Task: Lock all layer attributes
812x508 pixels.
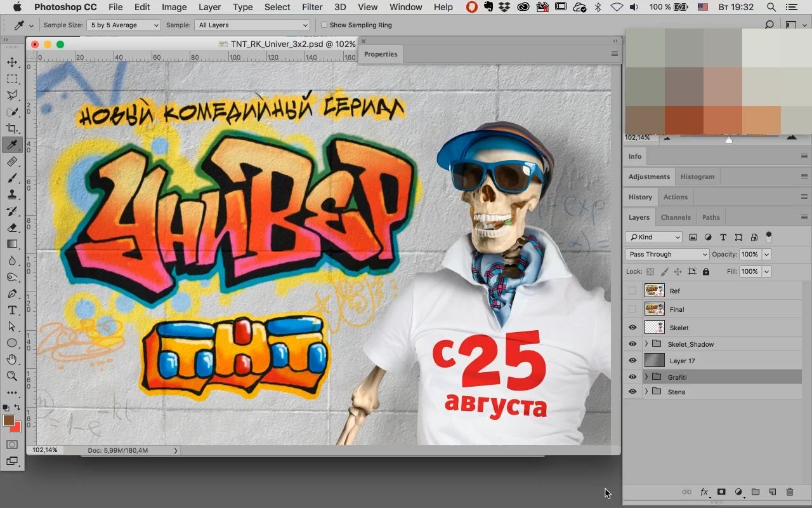Action: click(706, 271)
